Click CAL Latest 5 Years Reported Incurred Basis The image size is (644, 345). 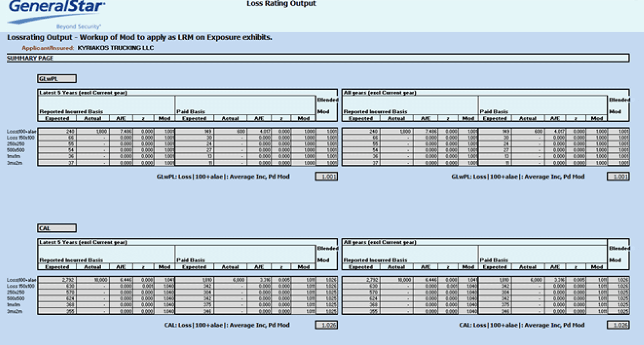point(71,260)
